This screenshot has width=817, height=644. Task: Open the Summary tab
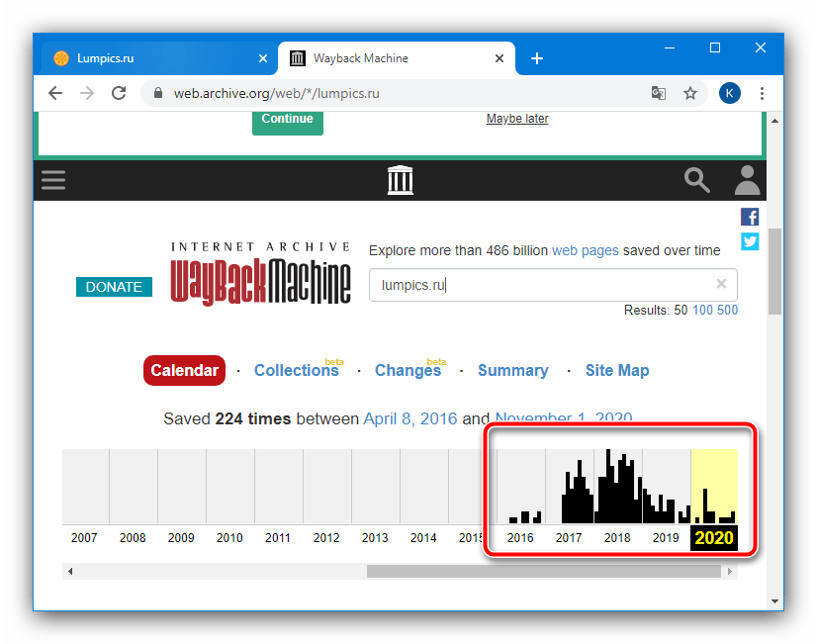513,370
